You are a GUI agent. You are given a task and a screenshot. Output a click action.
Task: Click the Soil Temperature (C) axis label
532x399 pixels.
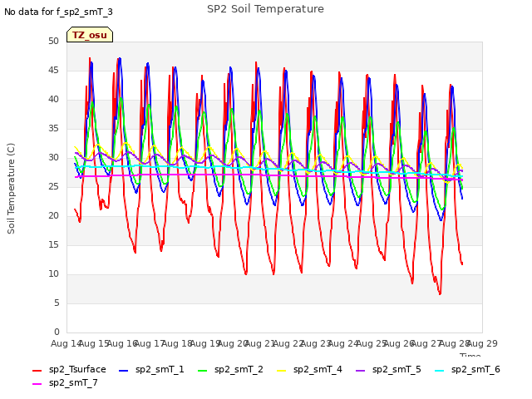(11, 189)
